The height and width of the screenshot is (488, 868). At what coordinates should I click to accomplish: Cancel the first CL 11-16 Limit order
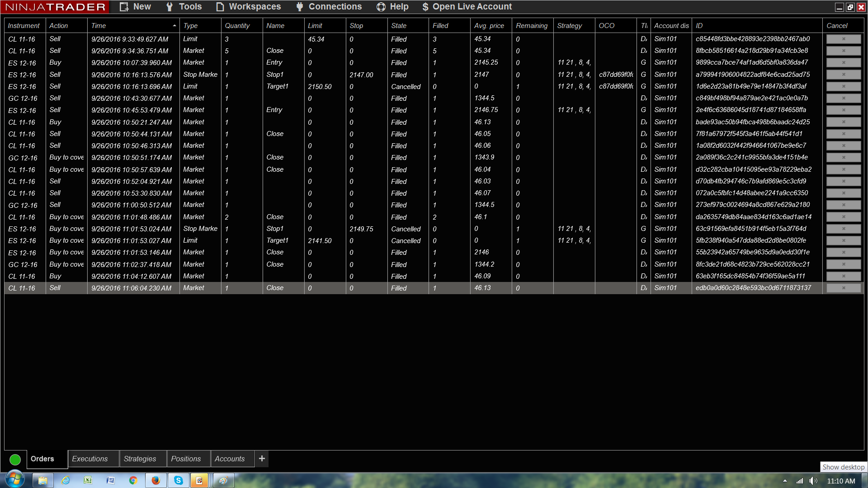(x=843, y=39)
